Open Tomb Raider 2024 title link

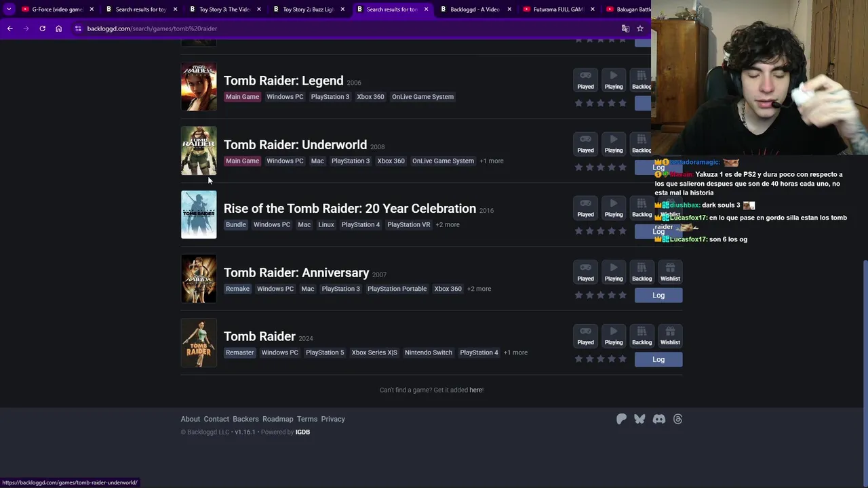(260, 336)
